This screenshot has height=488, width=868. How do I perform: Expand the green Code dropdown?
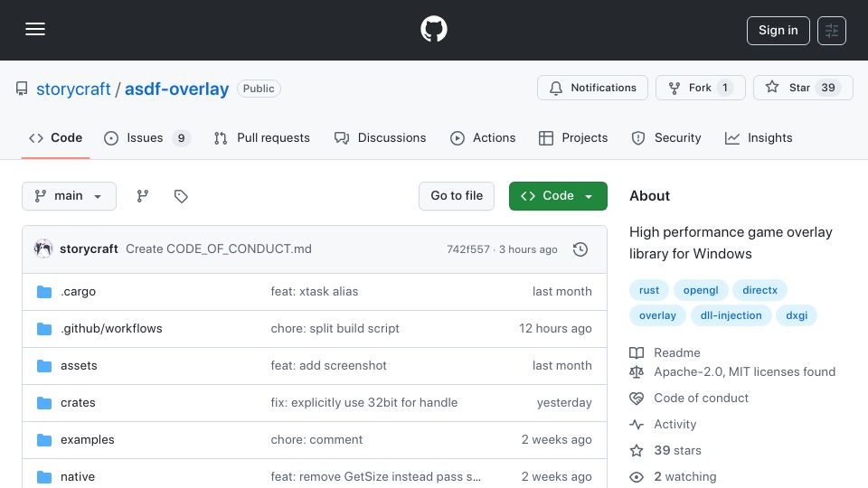click(x=558, y=196)
